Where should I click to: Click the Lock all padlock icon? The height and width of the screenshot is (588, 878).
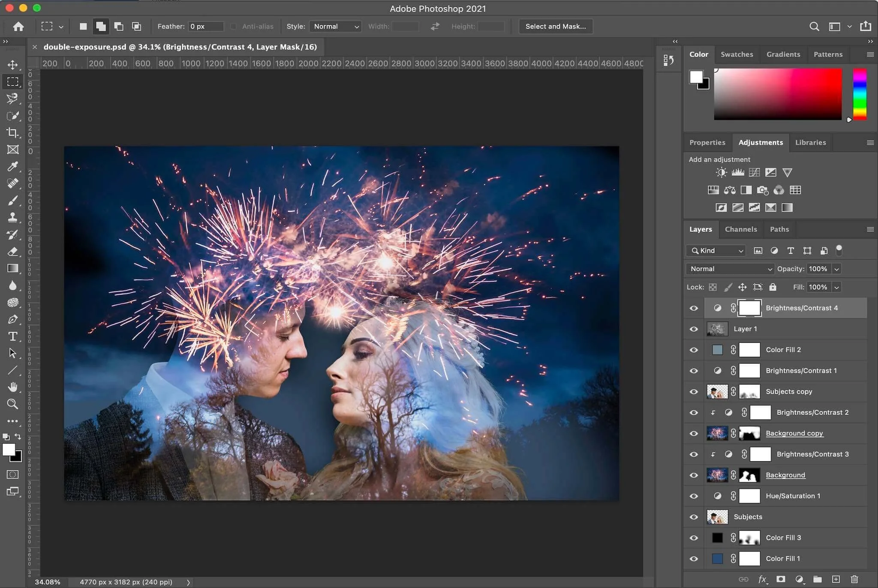pos(773,287)
